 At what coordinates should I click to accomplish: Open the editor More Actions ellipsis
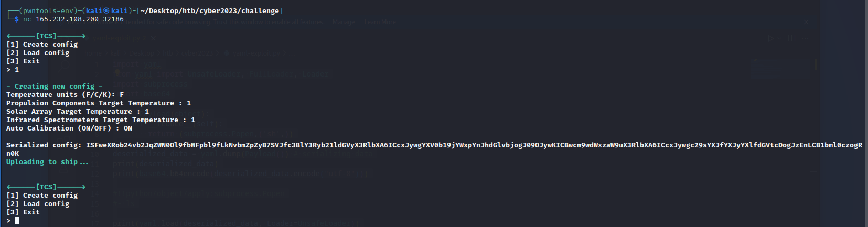pyautogui.click(x=805, y=38)
